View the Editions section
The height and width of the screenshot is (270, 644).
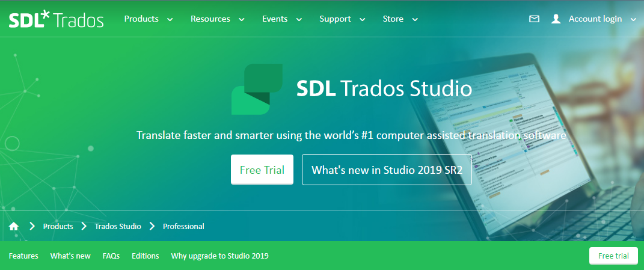coord(146,256)
